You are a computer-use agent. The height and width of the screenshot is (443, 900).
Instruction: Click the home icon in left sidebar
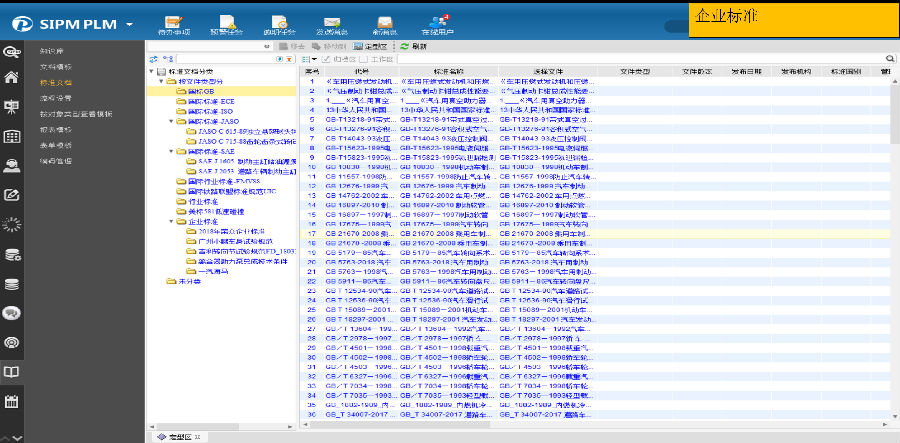12,77
